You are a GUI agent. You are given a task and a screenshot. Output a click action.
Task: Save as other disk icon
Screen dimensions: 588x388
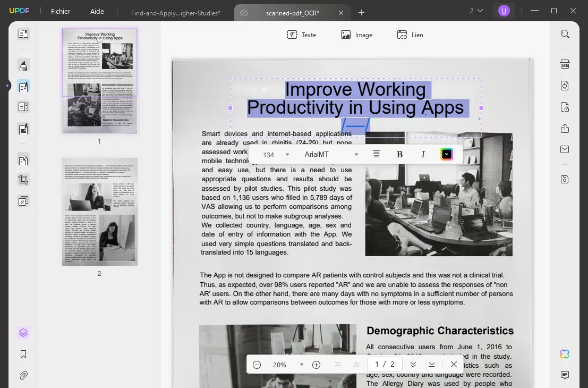click(565, 179)
